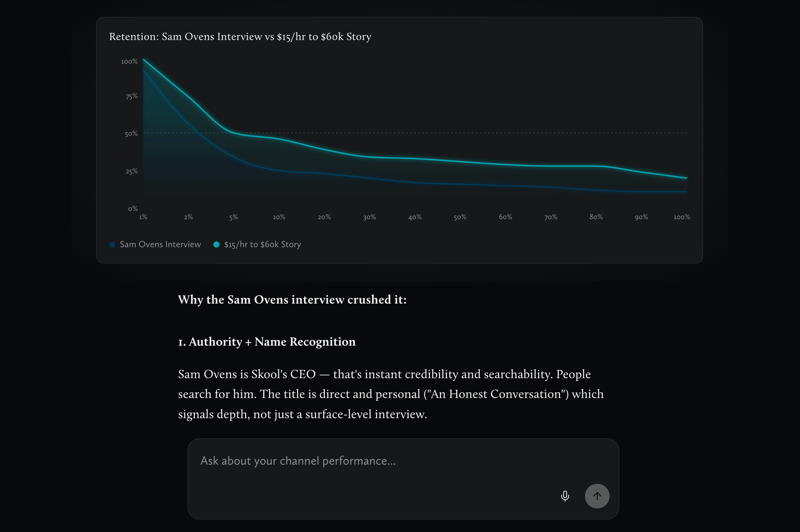The height and width of the screenshot is (532, 800).
Task: Toggle the $15/hr to $60k Story legend dot
Action: click(217, 244)
